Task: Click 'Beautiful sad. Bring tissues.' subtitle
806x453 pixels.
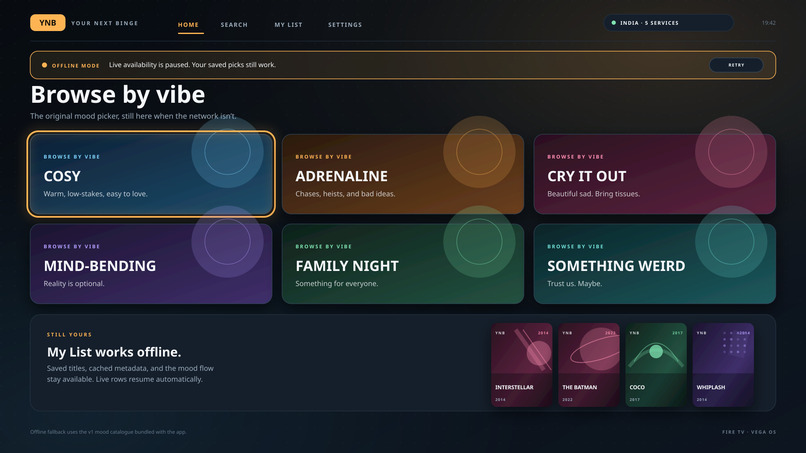Action: [x=594, y=194]
